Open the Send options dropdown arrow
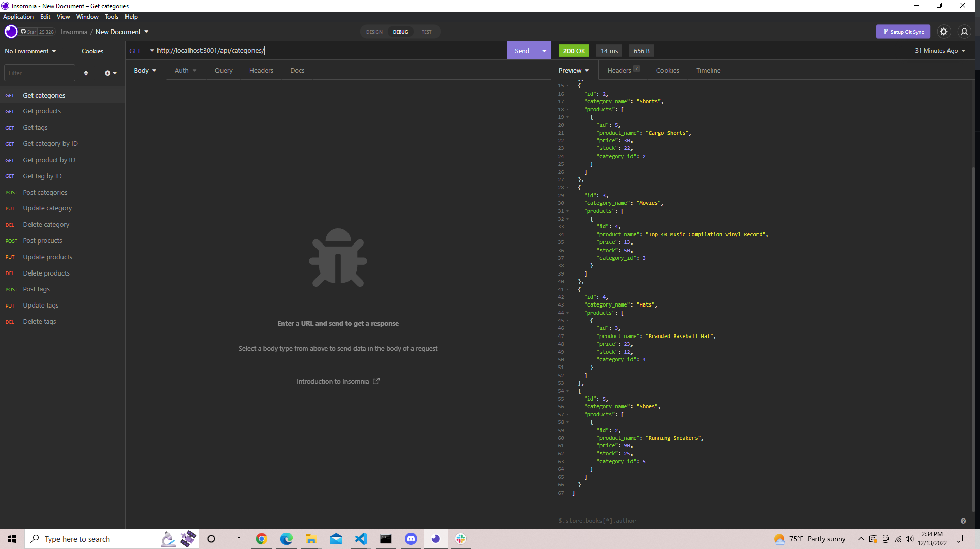 [544, 51]
